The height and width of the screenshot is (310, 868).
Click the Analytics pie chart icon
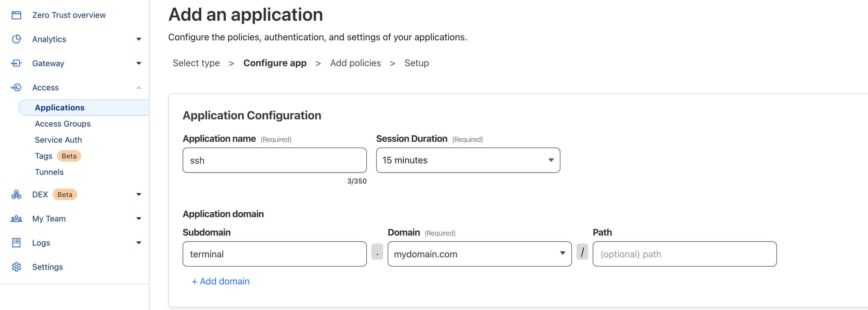coord(16,39)
